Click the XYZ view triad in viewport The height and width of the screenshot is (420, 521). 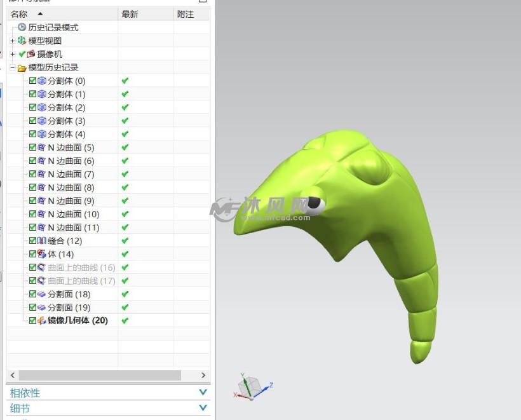(x=253, y=386)
